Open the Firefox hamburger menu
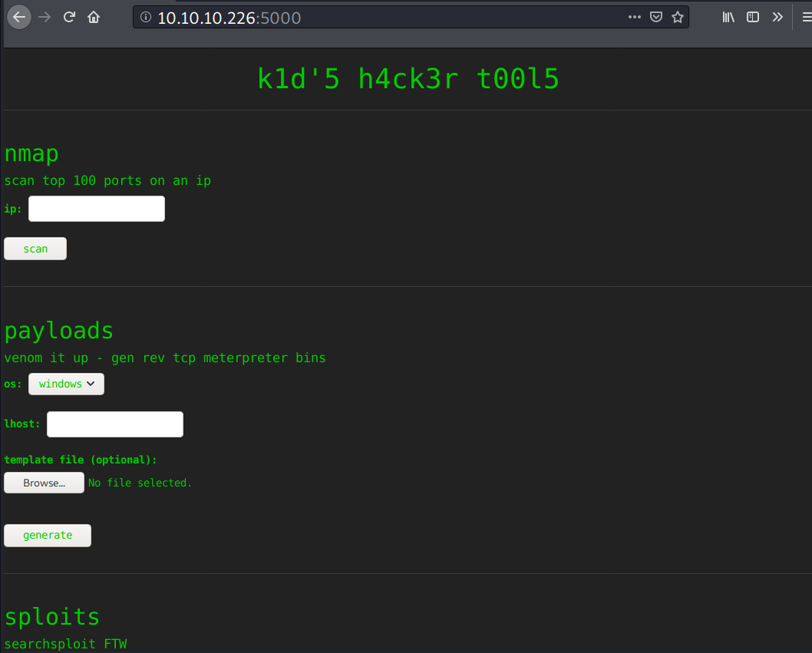 coord(806,17)
